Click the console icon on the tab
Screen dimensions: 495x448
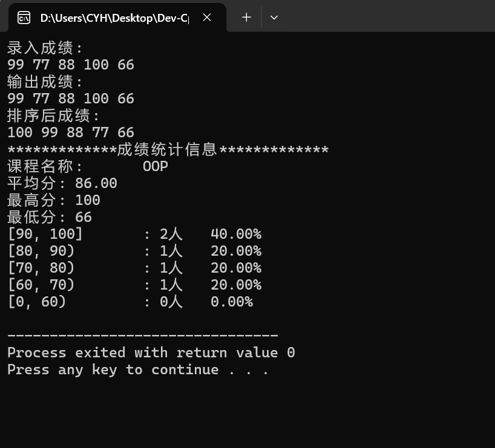point(24,18)
